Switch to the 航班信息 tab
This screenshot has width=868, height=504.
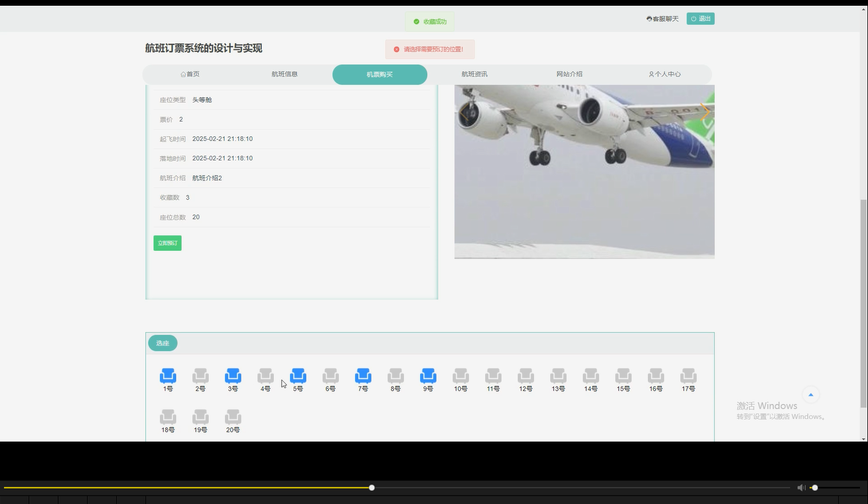tap(285, 74)
